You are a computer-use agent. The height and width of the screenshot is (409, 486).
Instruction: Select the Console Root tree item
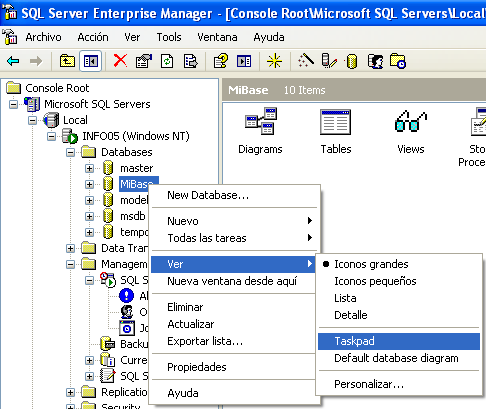pos(57,88)
